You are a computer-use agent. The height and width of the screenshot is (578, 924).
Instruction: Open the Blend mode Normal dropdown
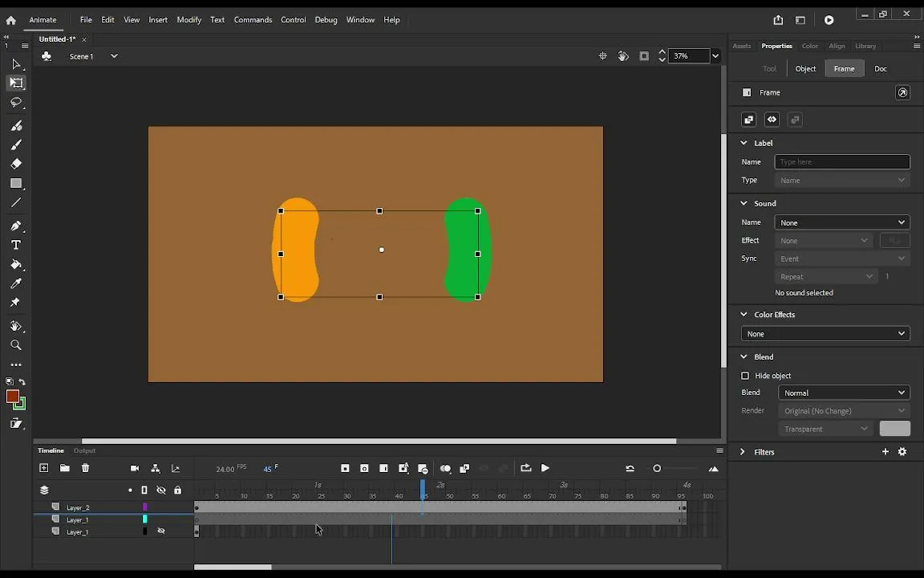(844, 393)
